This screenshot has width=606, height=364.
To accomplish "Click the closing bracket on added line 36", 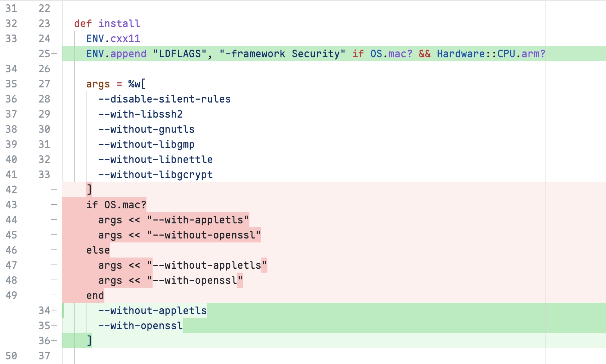I will click(89, 341).
